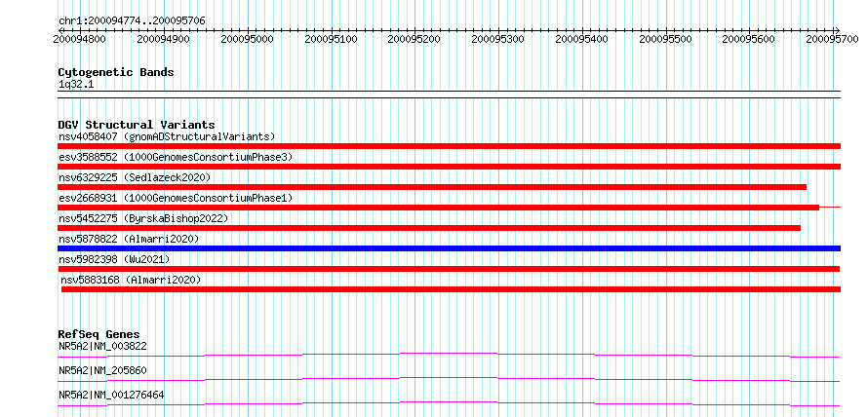The width and height of the screenshot is (868, 417).
Task: Open variant nsv5883168 Almarri2020 label
Action: tap(132, 280)
